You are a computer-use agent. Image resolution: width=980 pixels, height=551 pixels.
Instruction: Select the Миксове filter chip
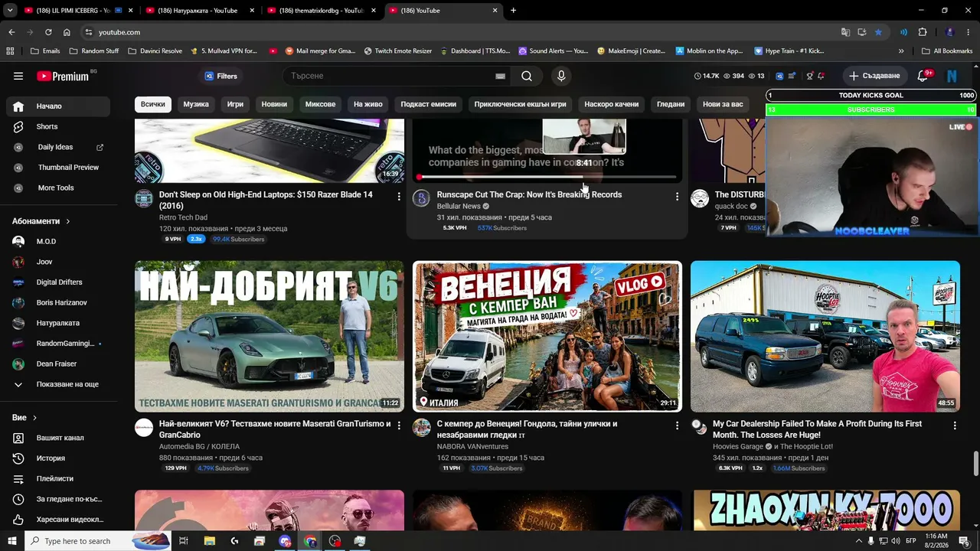coord(320,104)
